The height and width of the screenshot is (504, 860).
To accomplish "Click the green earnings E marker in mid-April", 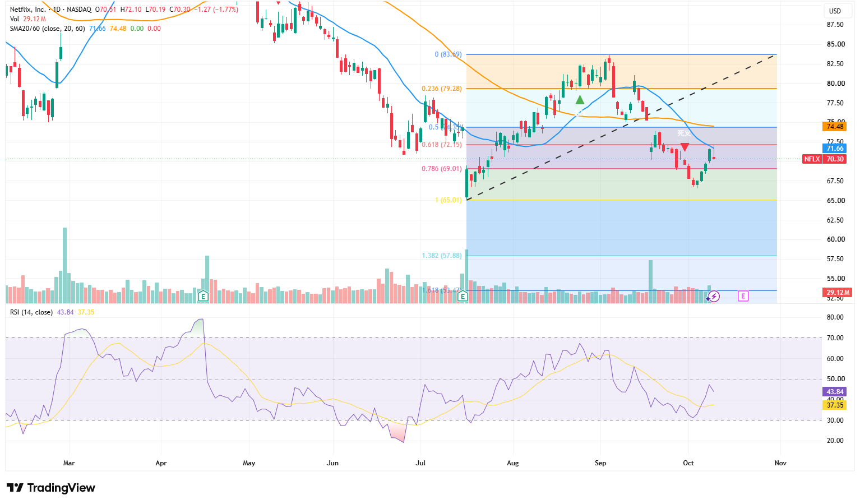I will 203,296.
